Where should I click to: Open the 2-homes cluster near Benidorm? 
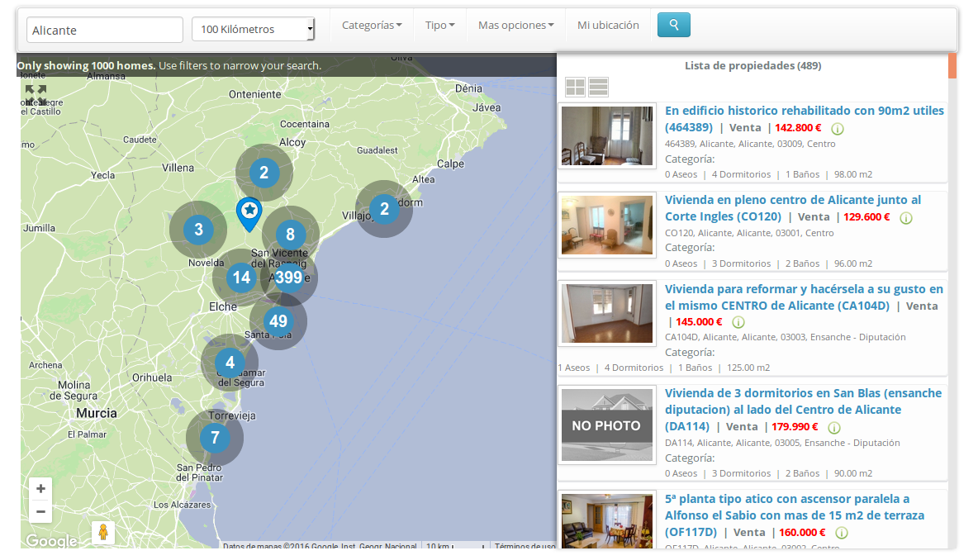pyautogui.click(x=384, y=209)
